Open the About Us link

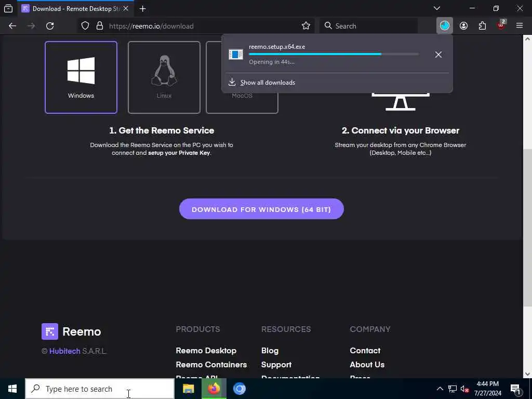click(x=367, y=364)
